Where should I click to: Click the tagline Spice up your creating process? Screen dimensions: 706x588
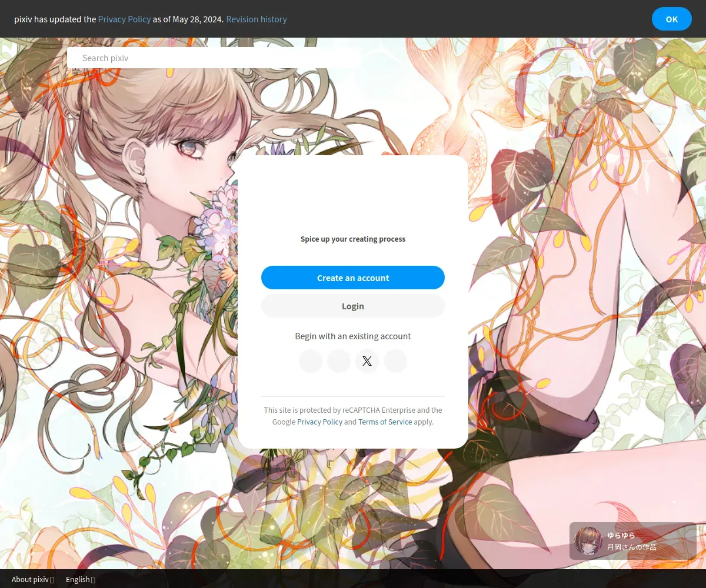coord(353,239)
